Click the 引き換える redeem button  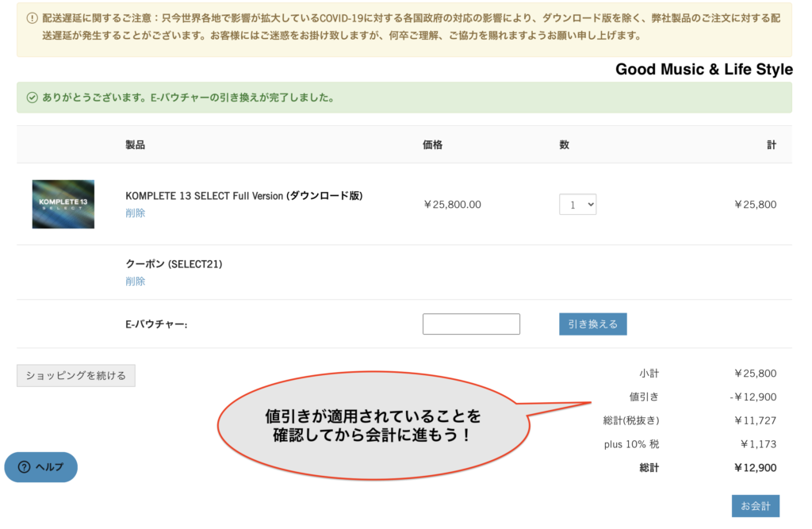[x=592, y=324]
